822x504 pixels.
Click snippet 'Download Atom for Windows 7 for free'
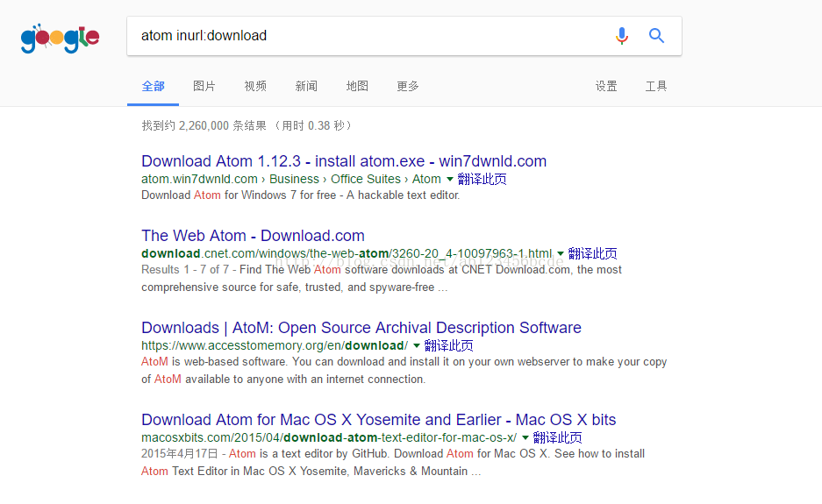click(300, 195)
